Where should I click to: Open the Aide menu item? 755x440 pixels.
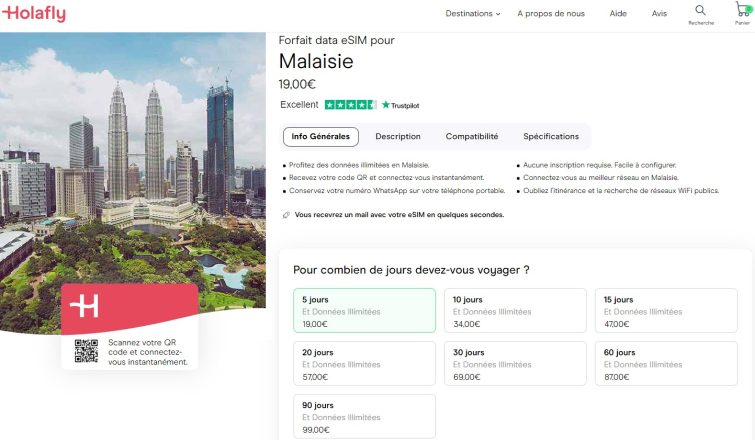(x=618, y=13)
